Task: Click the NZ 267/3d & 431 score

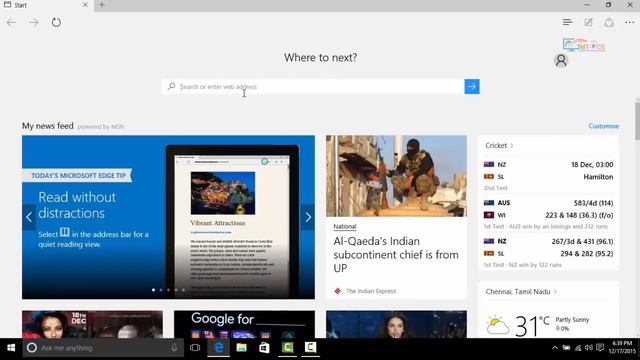Action: [582, 241]
